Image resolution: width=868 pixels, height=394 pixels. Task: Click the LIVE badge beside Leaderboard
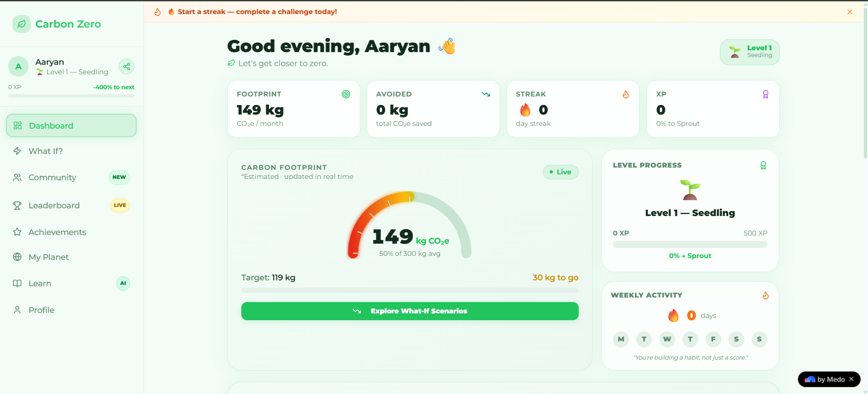(120, 205)
